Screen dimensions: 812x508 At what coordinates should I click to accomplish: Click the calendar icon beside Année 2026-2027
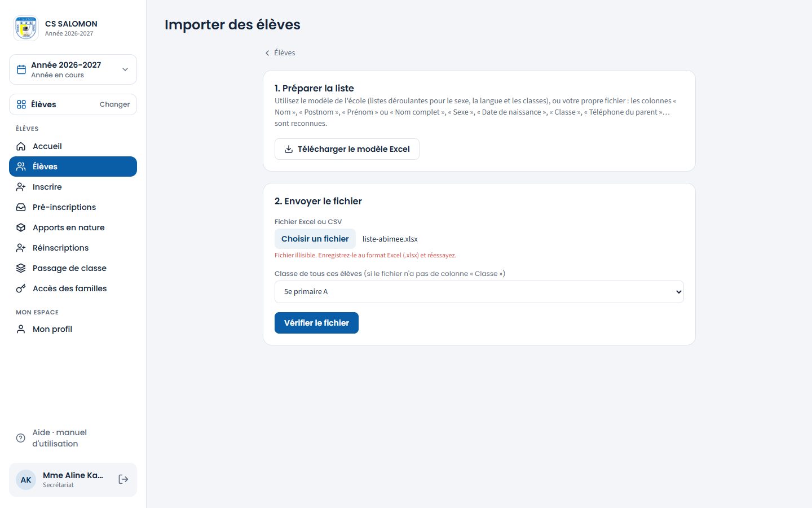tap(21, 69)
